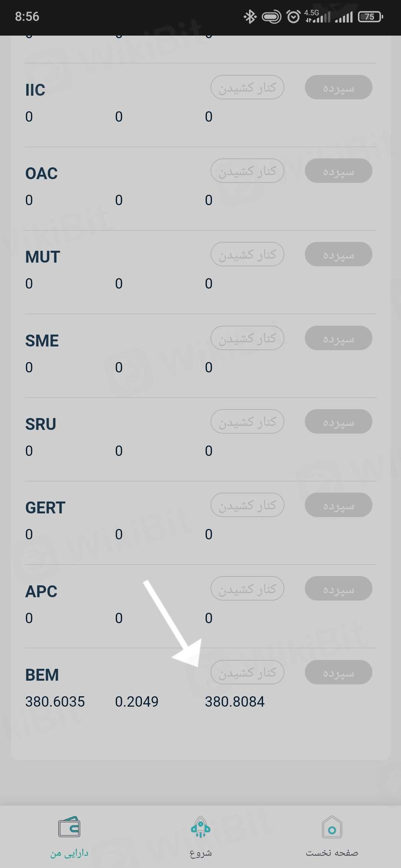Tap the battery indicator icon

pos(370,17)
